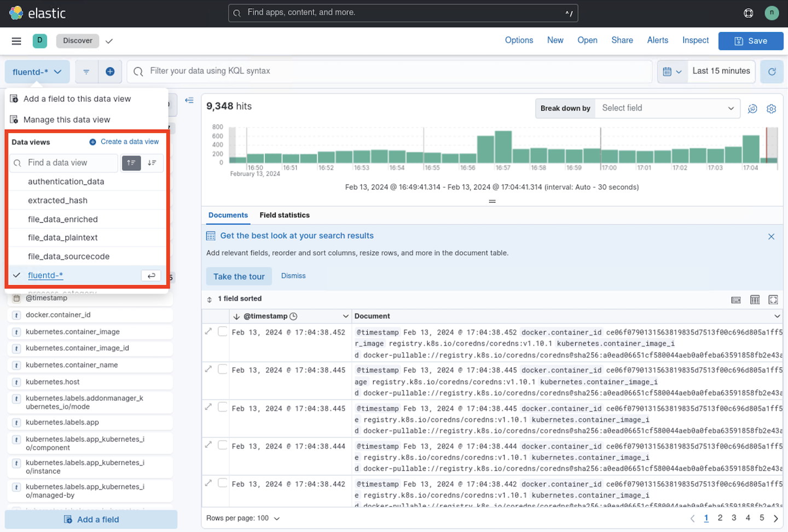Switch to the Documents tab
788x532 pixels.
tap(228, 215)
